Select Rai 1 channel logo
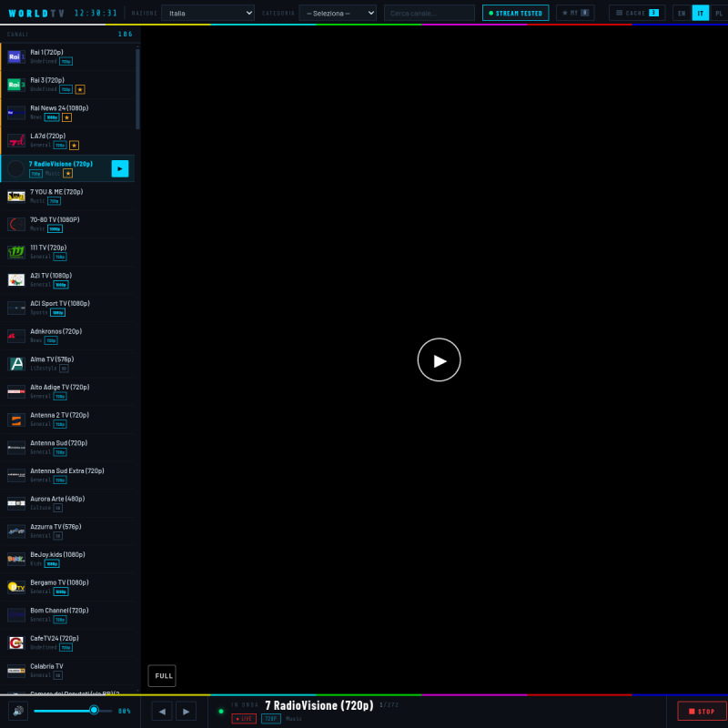The image size is (728, 728). pos(16,56)
